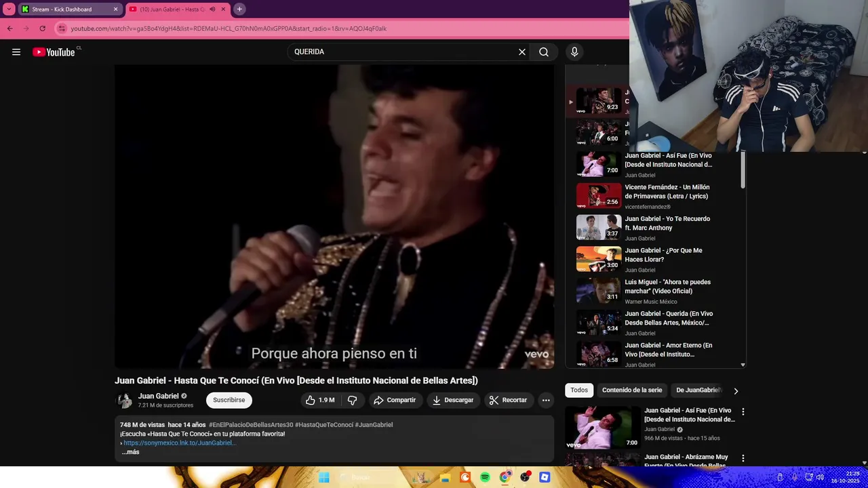Screen dimensions: 868x488
Task: Open Chrome from the taskbar
Action: [x=505, y=477]
